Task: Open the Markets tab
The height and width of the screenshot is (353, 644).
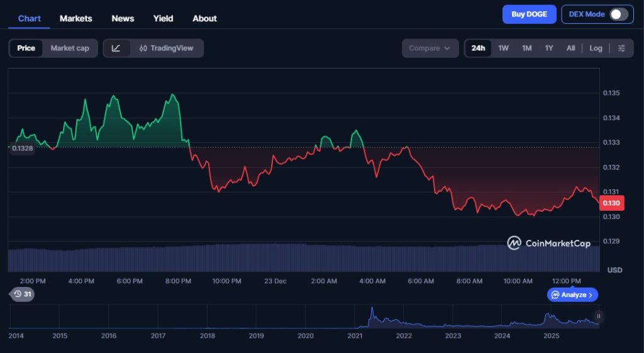Action: tap(75, 18)
